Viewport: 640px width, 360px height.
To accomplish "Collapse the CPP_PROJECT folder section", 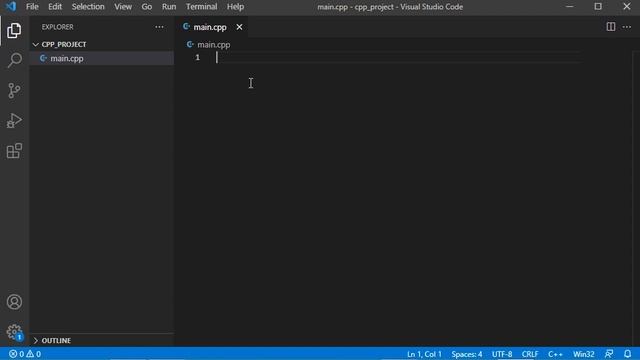I will pyautogui.click(x=102, y=44).
